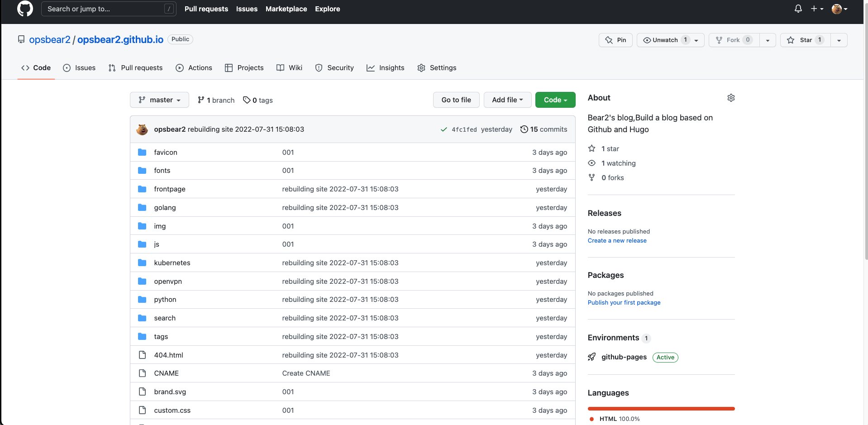The width and height of the screenshot is (868, 425).
Task: Show the commit status checkmark details
Action: tap(444, 129)
